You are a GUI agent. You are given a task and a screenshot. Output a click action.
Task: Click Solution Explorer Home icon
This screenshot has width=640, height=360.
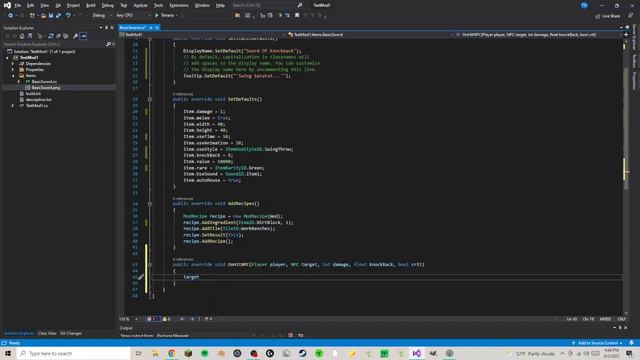(22, 36)
